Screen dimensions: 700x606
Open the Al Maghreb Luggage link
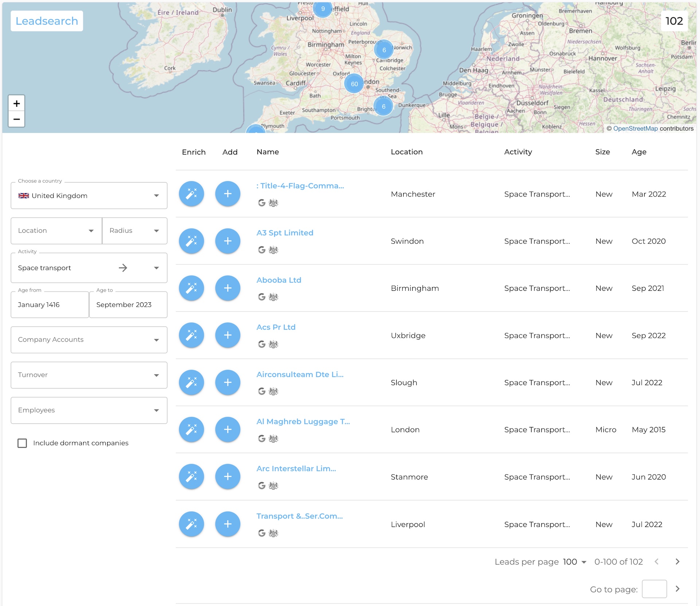point(303,422)
